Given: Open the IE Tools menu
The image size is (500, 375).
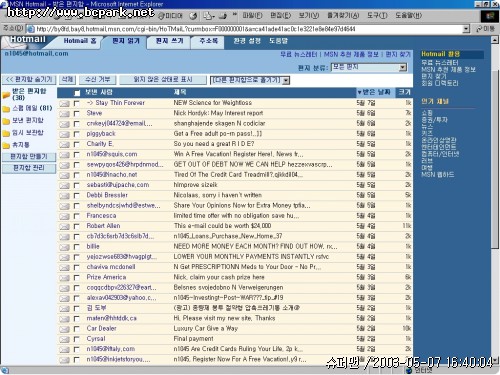Looking at the screenshot, I should 377,15.
